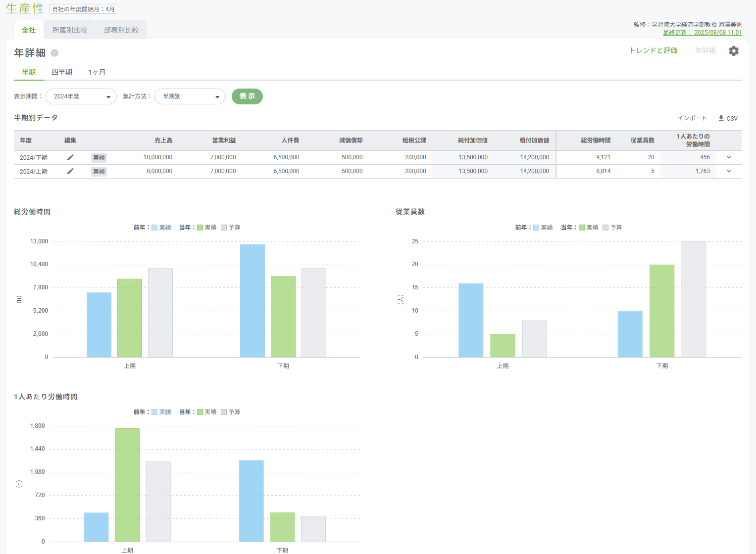Expand the 2024/上期 row chevron
Screen dimensions: 756x554
coord(729,171)
